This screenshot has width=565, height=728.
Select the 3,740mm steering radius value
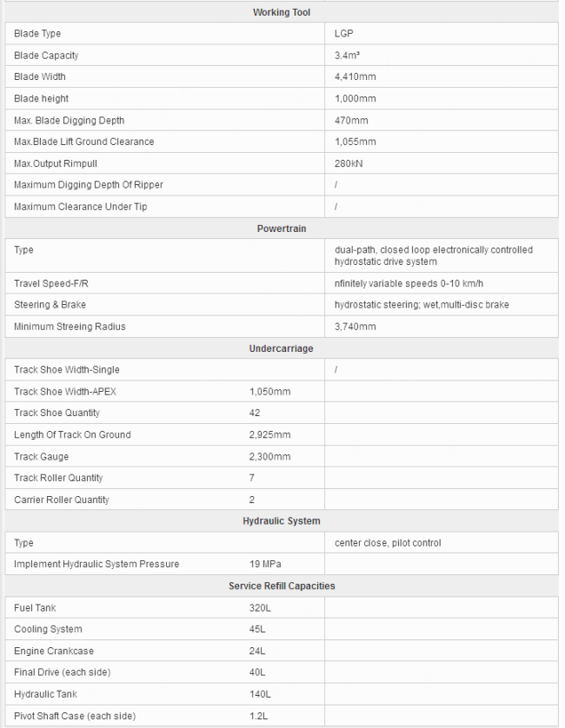(355, 327)
